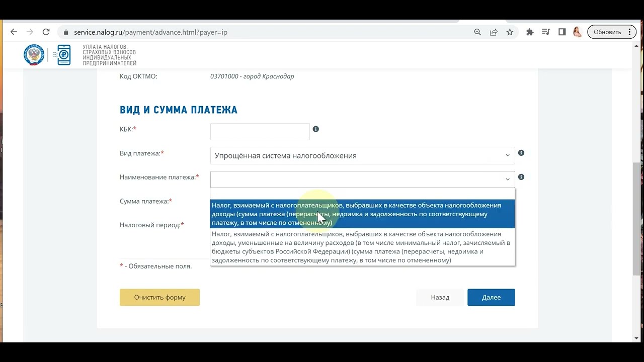Open the browser extensions puzzle icon
Image resolution: width=644 pixels, height=362 pixels.
coord(530,32)
